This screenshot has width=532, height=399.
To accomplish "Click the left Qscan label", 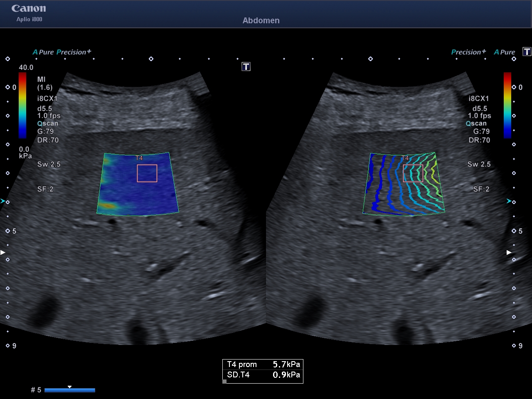I will [47, 123].
